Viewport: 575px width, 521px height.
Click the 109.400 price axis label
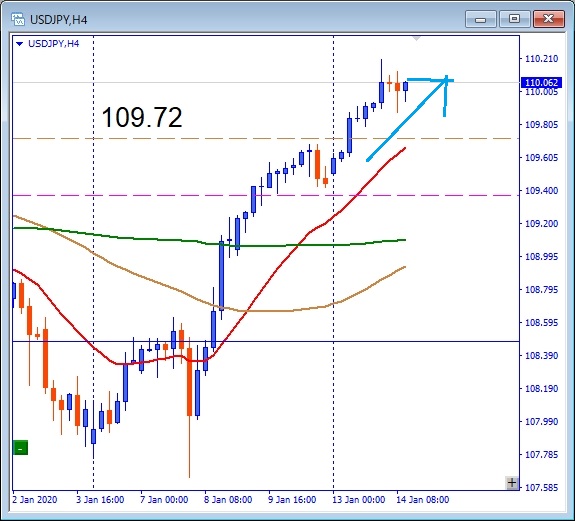coord(541,191)
